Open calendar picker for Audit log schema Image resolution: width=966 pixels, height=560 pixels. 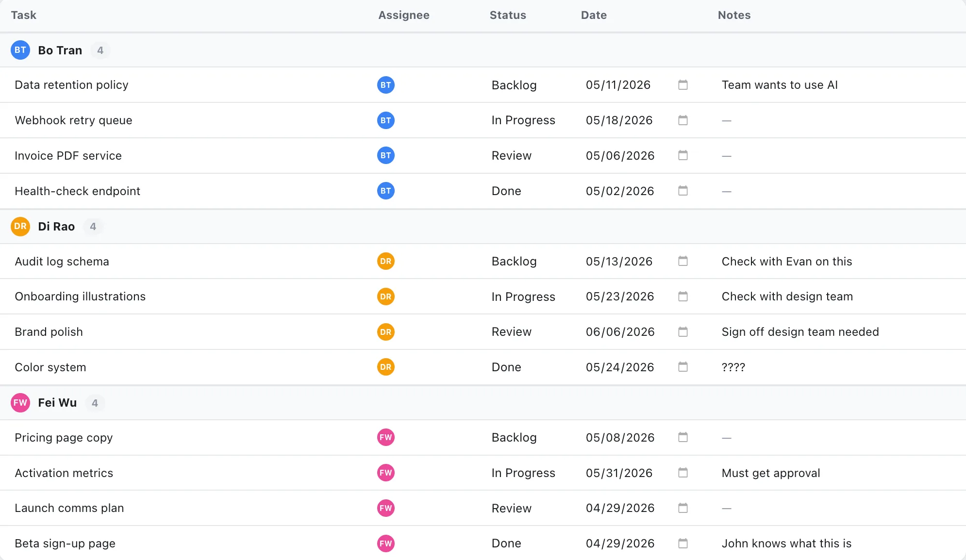[683, 261]
